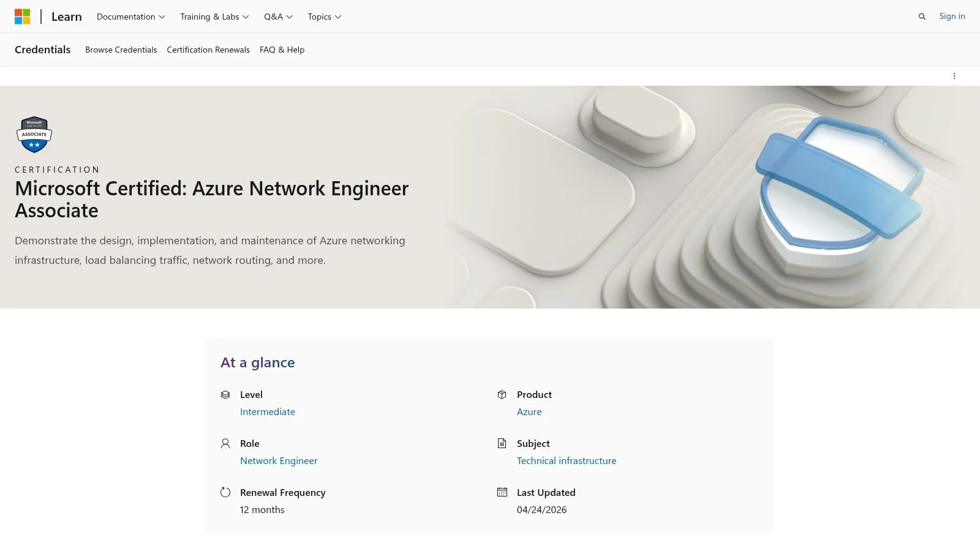980x551 pixels.
Task: Click the 'Level' label text
Action: 251,395
